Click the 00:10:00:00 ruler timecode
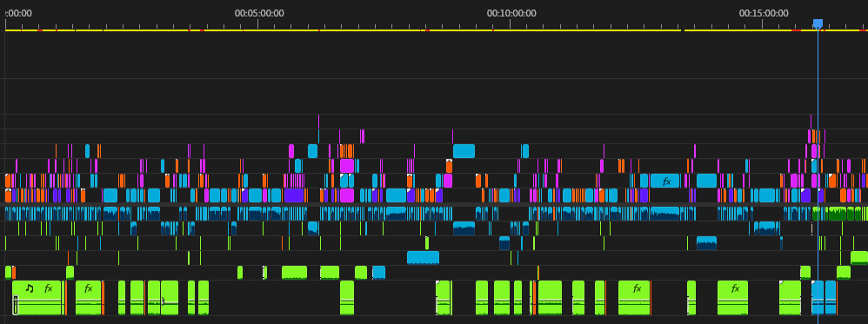 (x=511, y=13)
